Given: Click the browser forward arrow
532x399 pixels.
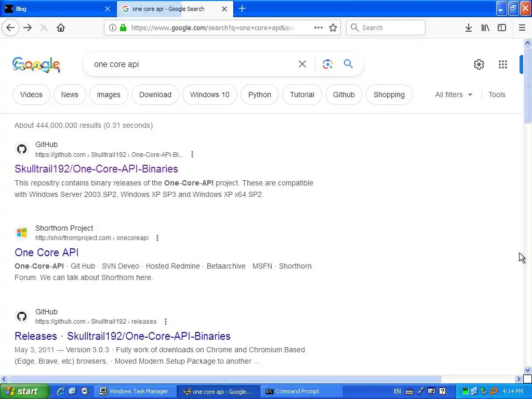Looking at the screenshot, I should click(x=28, y=28).
